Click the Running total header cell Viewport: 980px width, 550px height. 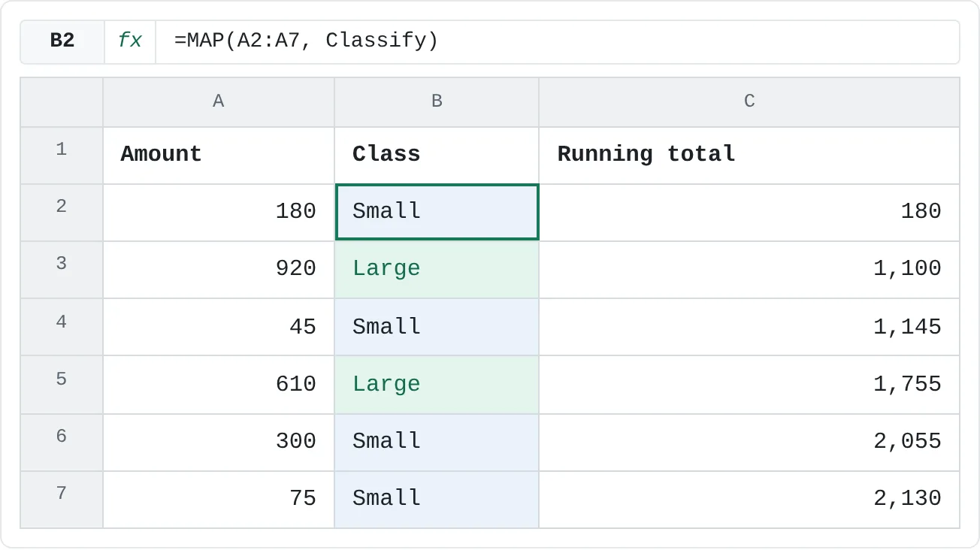pyautogui.click(x=749, y=155)
